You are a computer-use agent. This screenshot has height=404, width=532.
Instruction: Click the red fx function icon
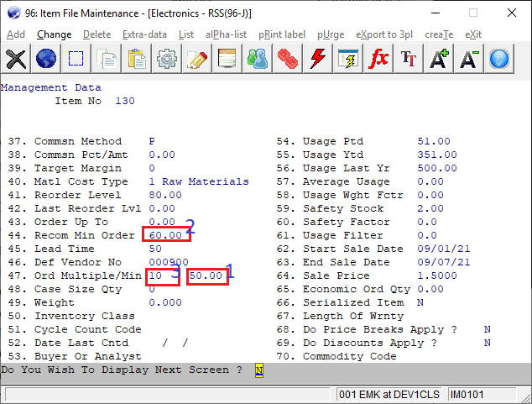378,59
